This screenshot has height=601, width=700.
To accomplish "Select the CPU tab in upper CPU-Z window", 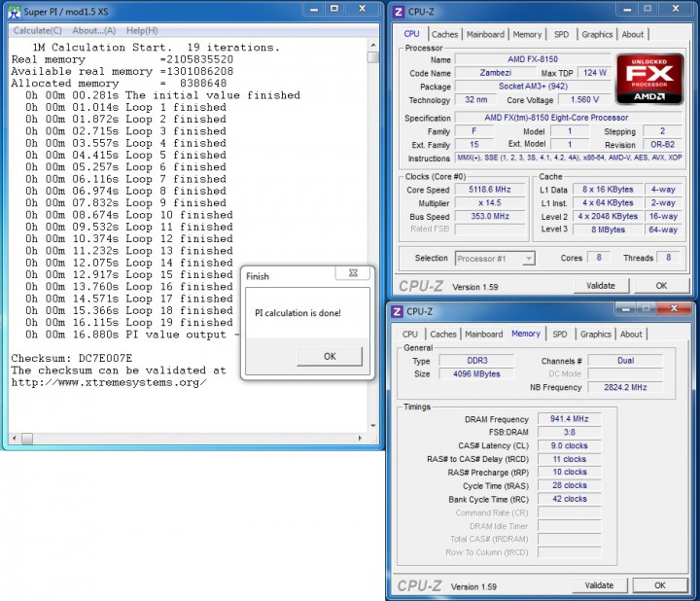I will [411, 34].
